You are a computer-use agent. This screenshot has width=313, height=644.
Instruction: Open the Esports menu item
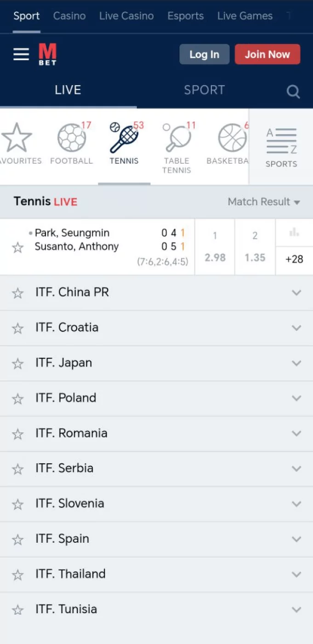pos(185,16)
